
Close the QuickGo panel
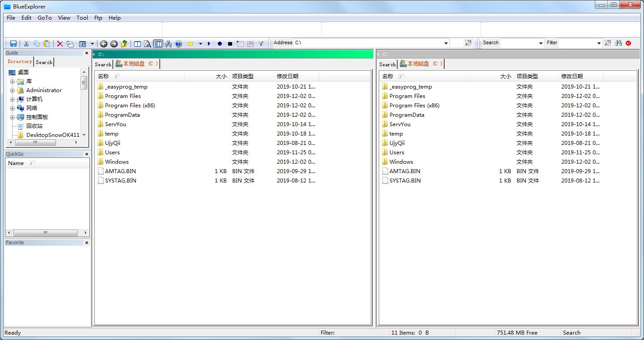(87, 154)
